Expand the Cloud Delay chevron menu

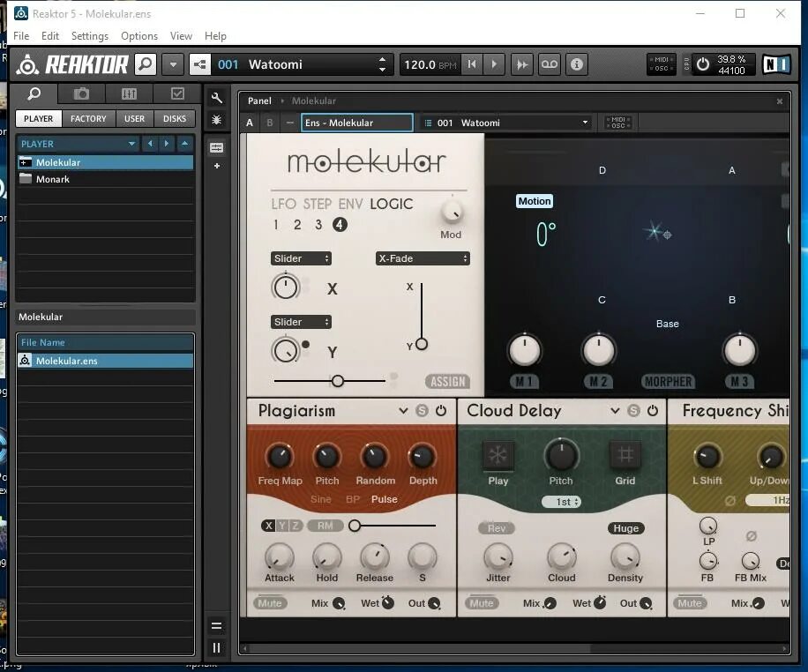click(616, 411)
